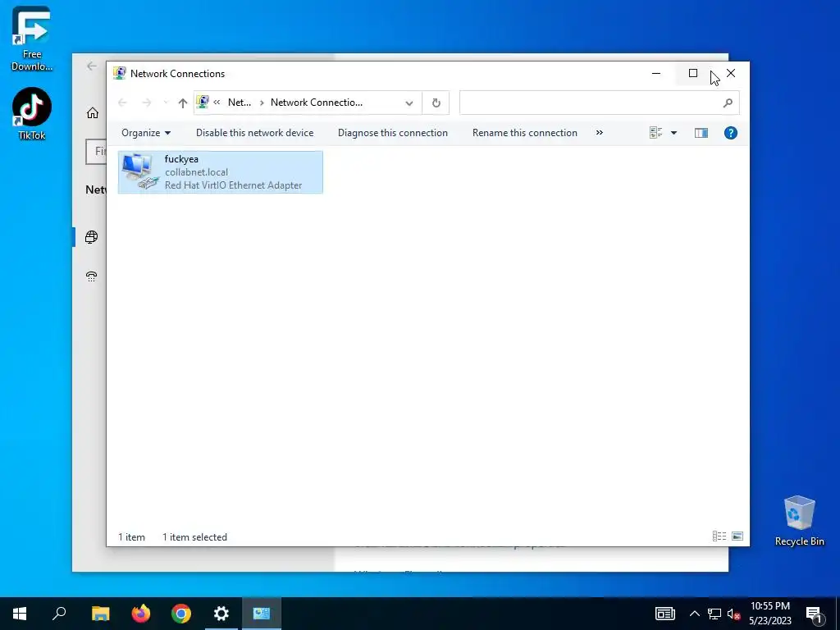The width and height of the screenshot is (840, 630).
Task: Click the collabnet.local network label
Action: coord(196,172)
